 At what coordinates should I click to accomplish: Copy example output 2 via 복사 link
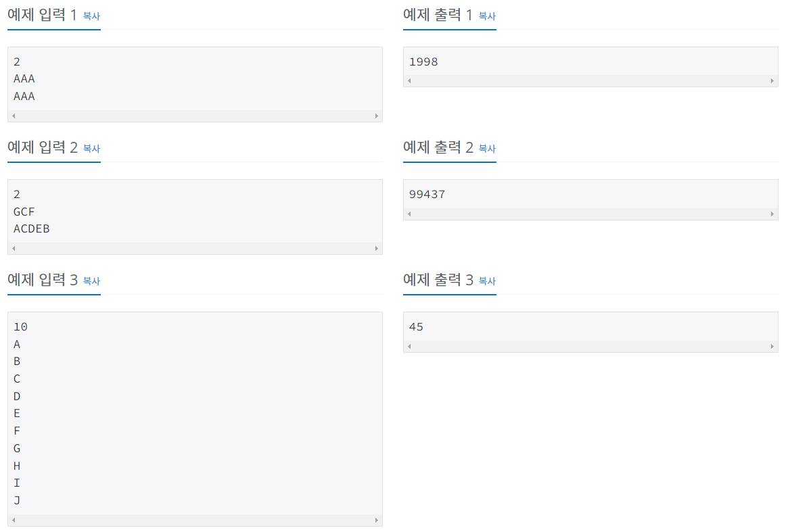click(x=487, y=149)
